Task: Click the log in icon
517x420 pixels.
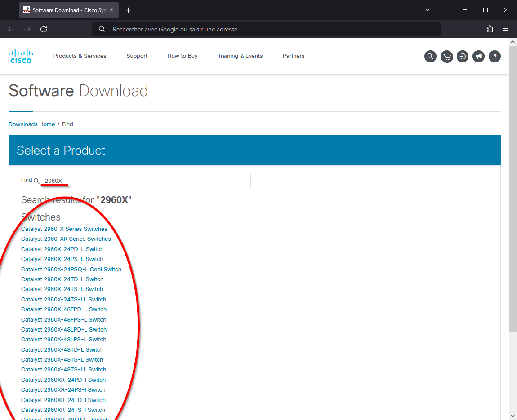Action: pyautogui.click(x=463, y=56)
